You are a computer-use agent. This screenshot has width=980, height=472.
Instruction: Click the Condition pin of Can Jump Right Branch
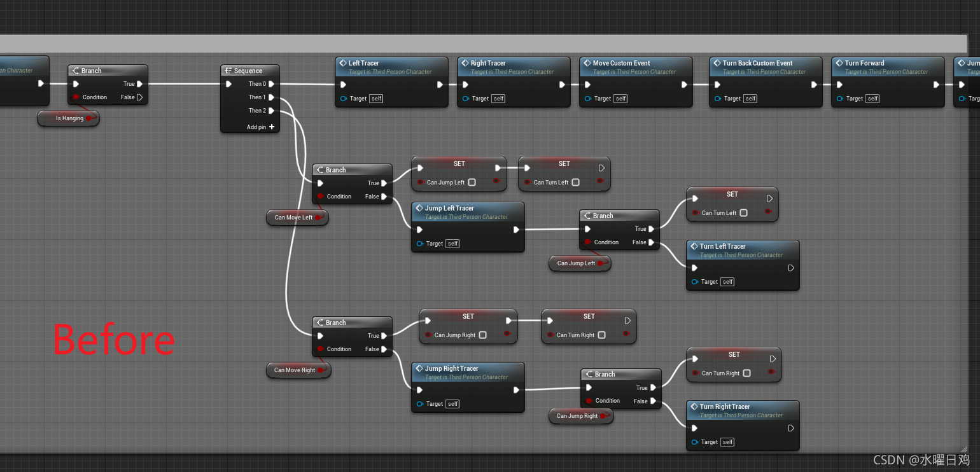pyautogui.click(x=589, y=401)
